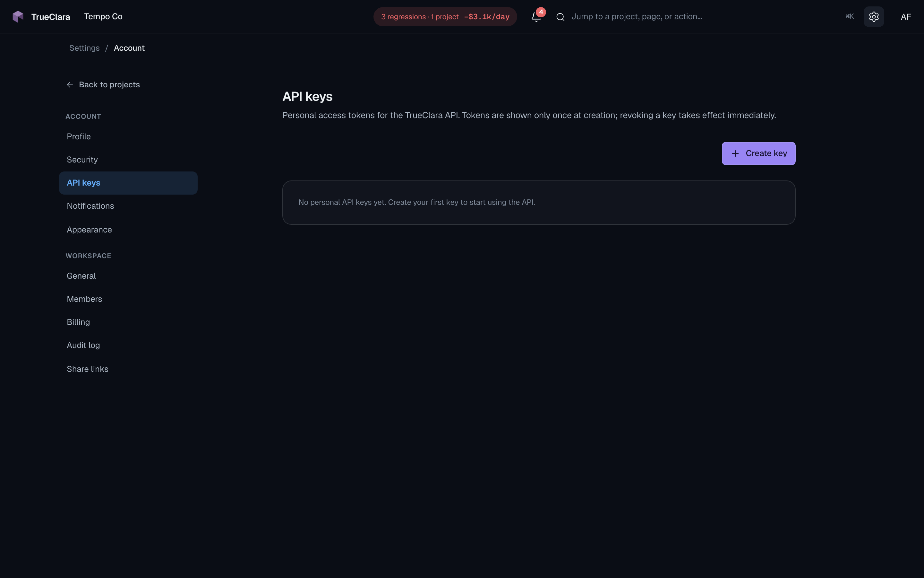Open the General workspace settings

(x=128, y=276)
